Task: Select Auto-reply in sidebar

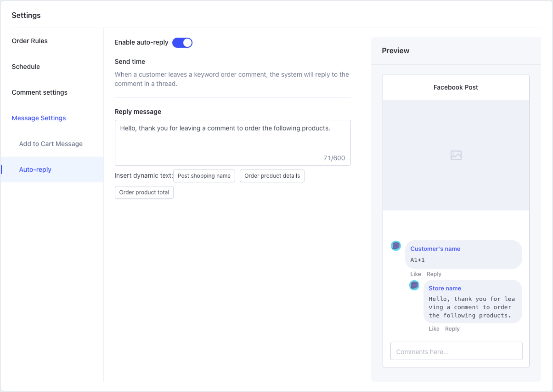Action: click(x=35, y=169)
